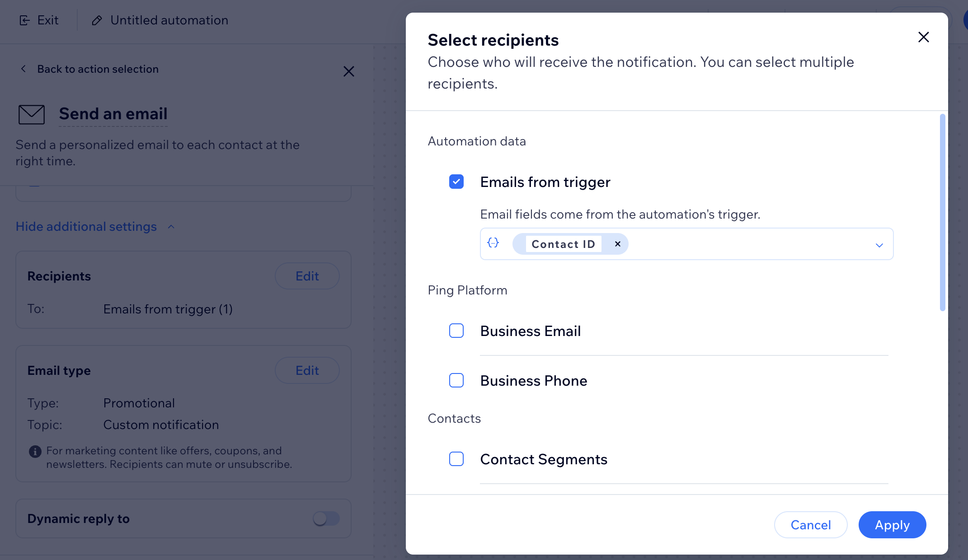Close the Send an email panel
The width and height of the screenshot is (968, 560).
pyautogui.click(x=348, y=71)
